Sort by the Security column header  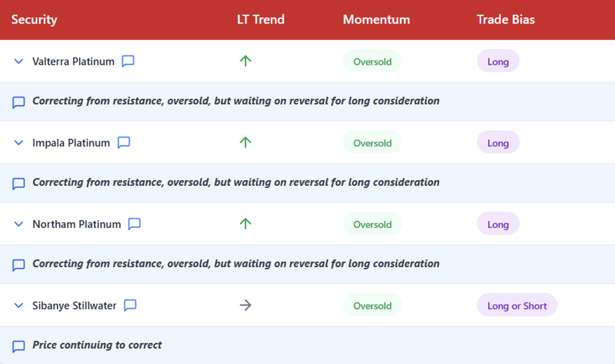(x=34, y=19)
